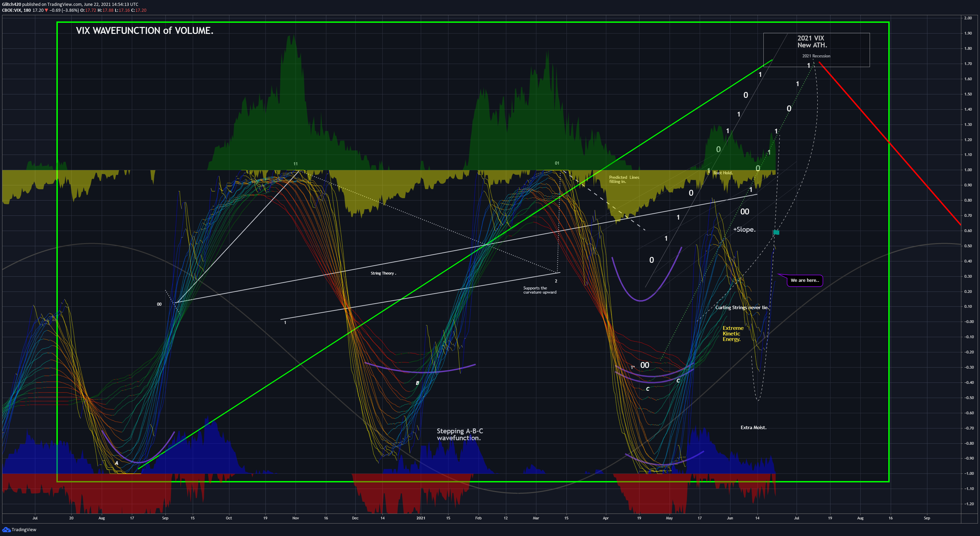Click the teal square marker near +Slope
The width and height of the screenshot is (980, 536).
coord(776,232)
